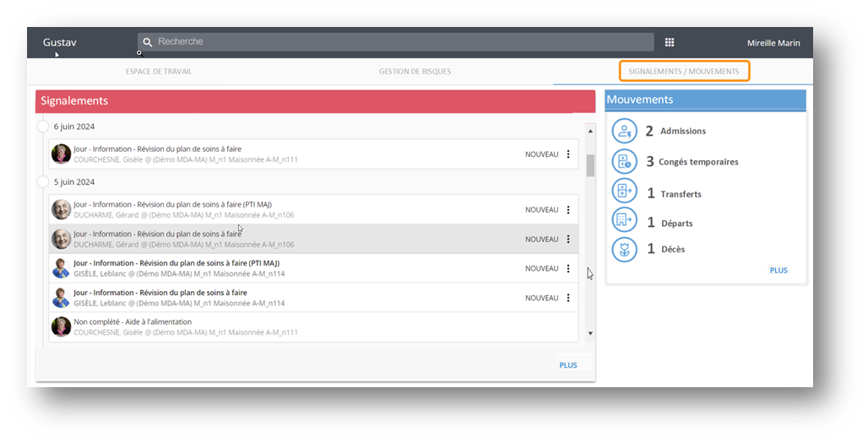The width and height of the screenshot is (868, 442).
Task: Click into the Recherche search field
Action: coord(397,42)
